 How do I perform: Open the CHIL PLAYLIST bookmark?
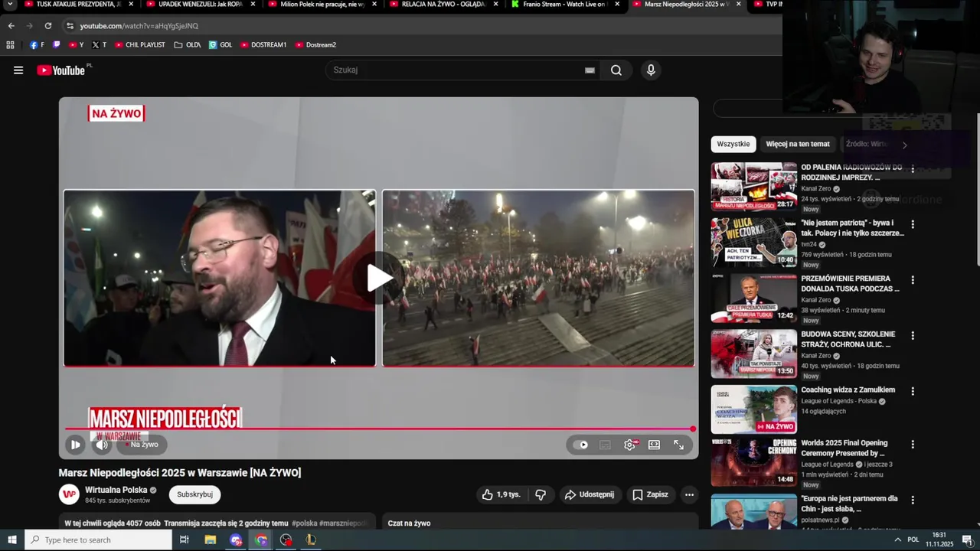coord(140,45)
